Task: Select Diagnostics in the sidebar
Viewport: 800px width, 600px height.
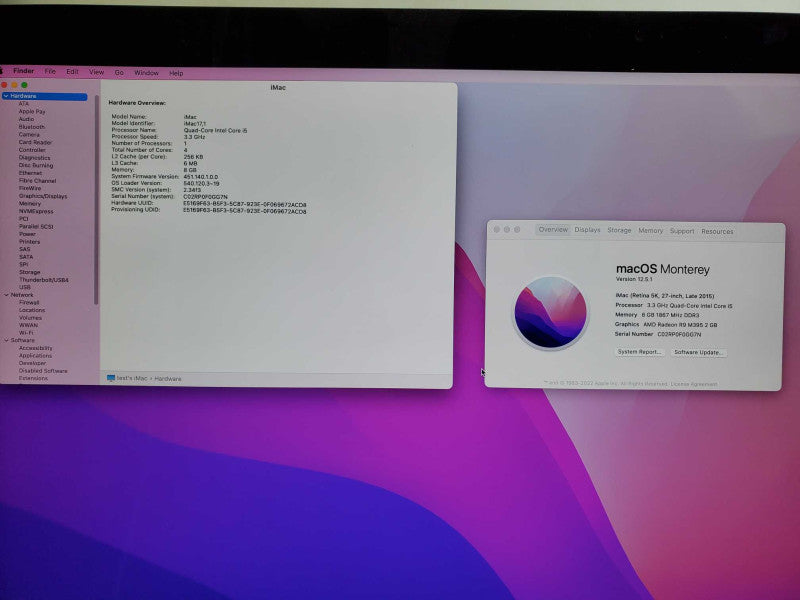Action: tap(35, 158)
